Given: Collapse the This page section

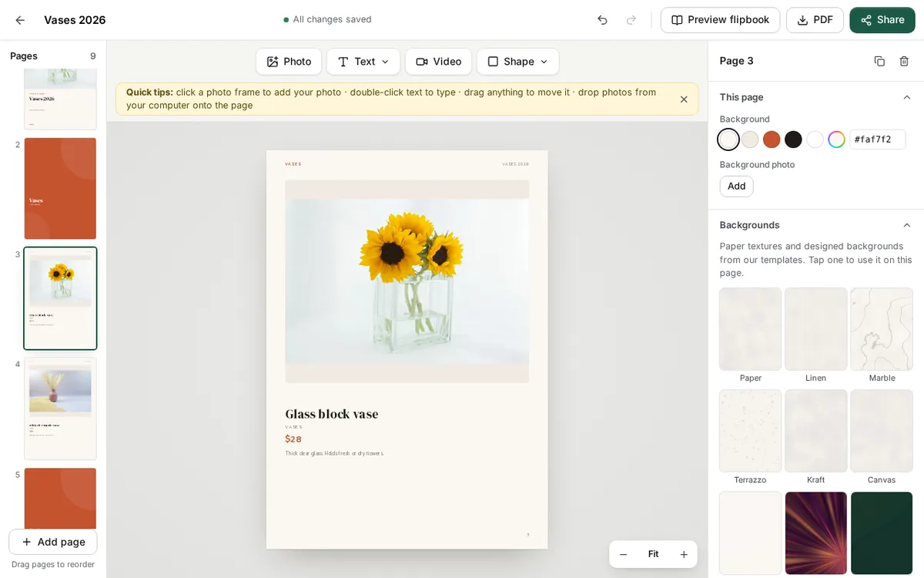Looking at the screenshot, I should [907, 97].
